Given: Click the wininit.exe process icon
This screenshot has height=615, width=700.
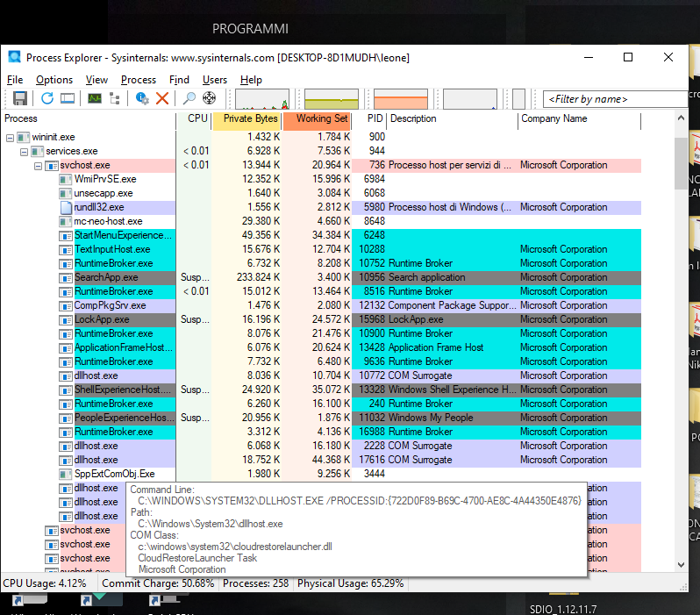Looking at the screenshot, I should (23, 138).
